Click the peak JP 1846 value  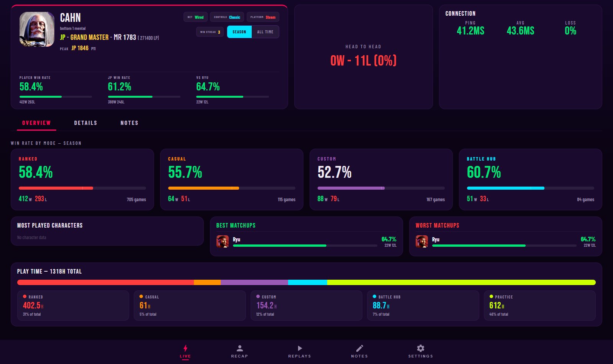(x=80, y=48)
